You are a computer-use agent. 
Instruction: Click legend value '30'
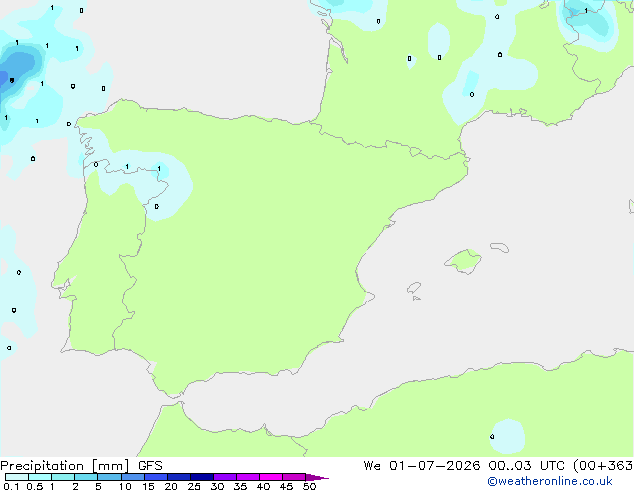pyautogui.click(x=217, y=486)
